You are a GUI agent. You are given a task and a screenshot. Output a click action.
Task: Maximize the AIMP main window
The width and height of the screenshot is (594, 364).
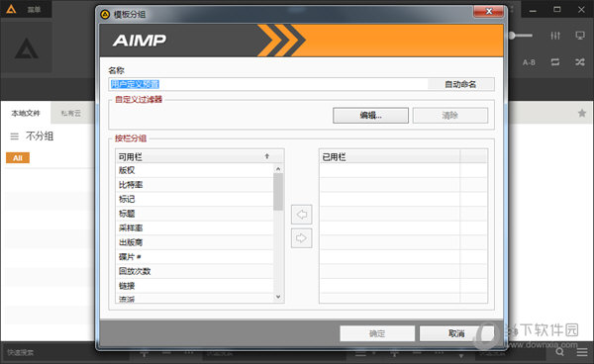click(x=556, y=10)
